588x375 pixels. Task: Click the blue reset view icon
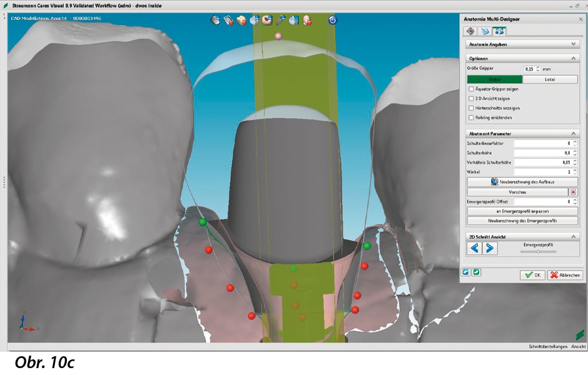[332, 20]
